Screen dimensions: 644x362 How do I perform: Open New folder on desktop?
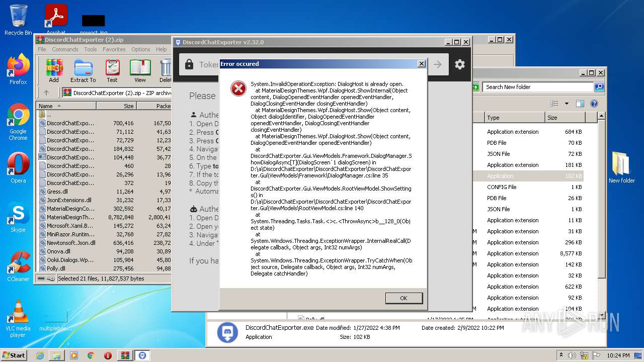click(x=622, y=167)
